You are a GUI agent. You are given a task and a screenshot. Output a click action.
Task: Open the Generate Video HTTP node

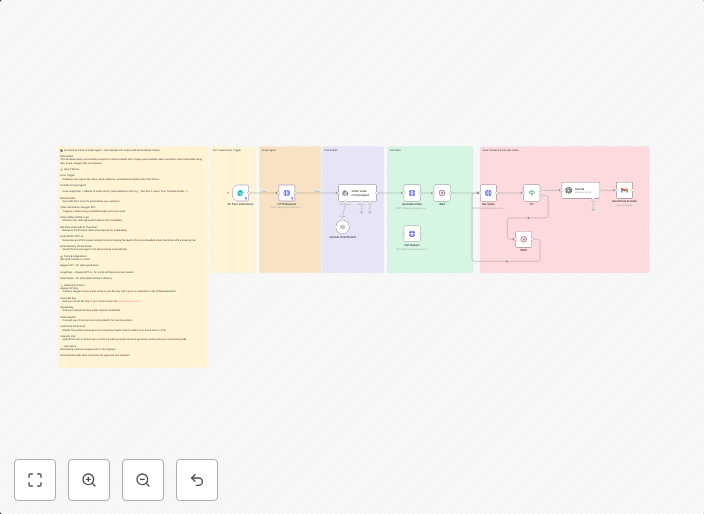412,192
